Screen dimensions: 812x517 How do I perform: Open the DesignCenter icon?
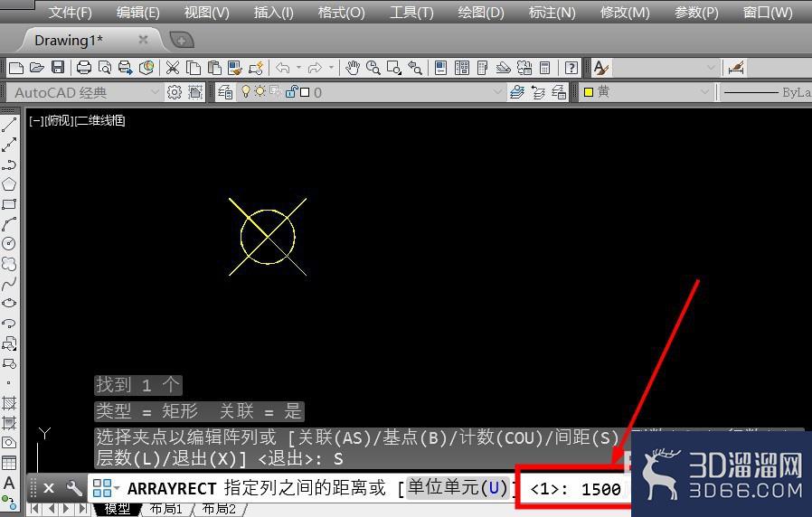[462, 68]
